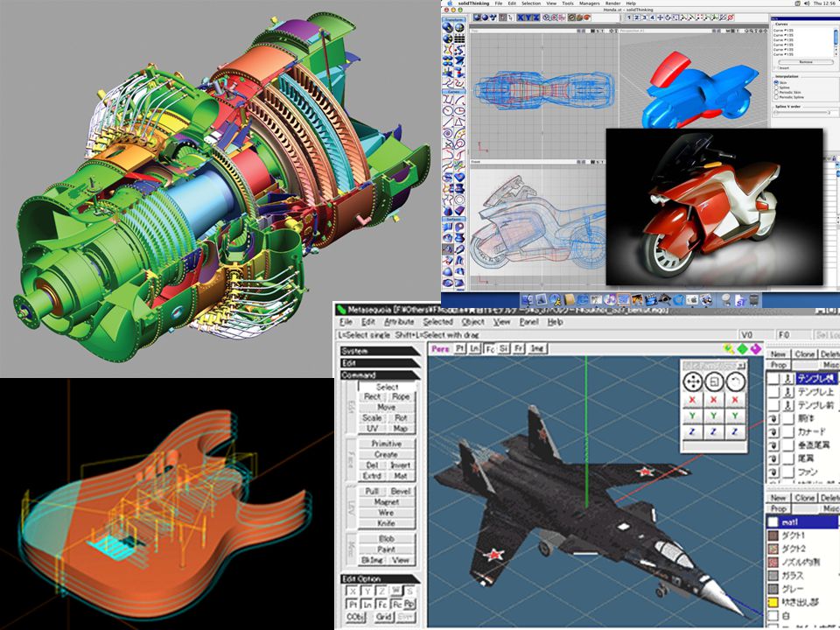Open Render menu in solidThinking

(x=612, y=3)
